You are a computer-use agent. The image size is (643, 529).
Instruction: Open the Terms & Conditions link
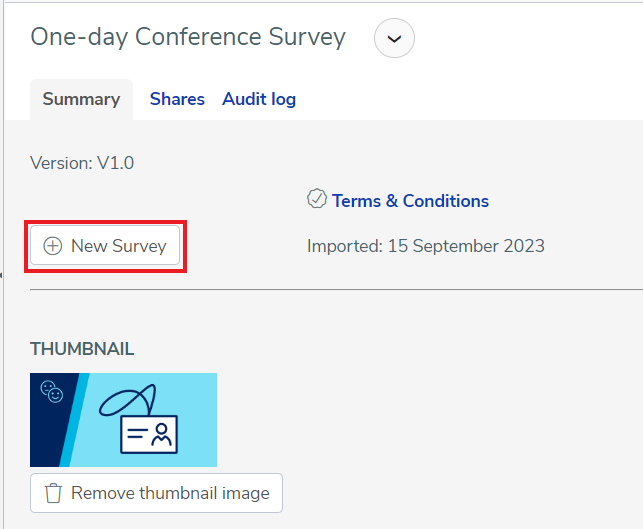tap(410, 201)
